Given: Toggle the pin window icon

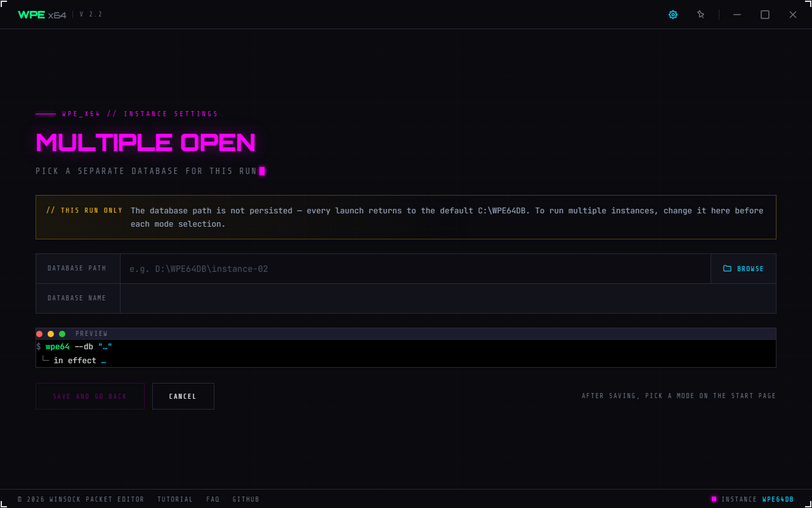Looking at the screenshot, I should pos(701,15).
